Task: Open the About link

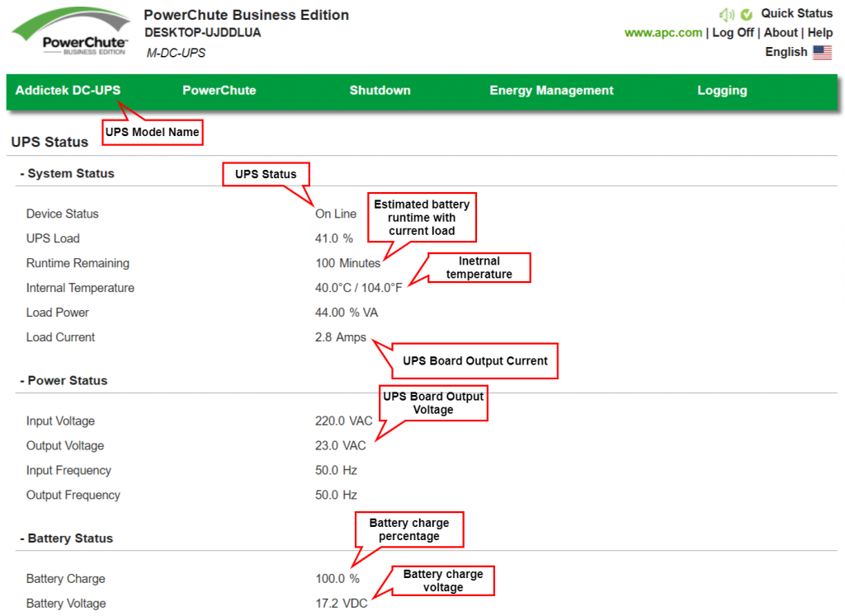Action: [x=781, y=33]
